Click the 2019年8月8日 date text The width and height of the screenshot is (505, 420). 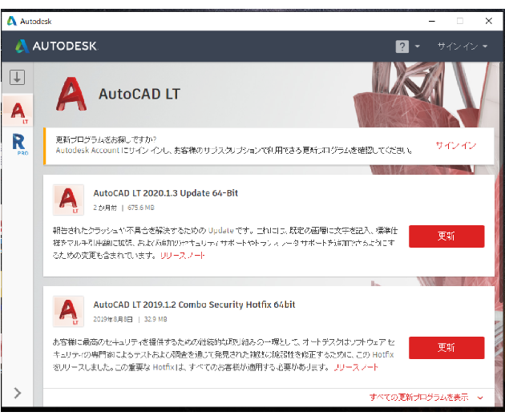(x=113, y=319)
